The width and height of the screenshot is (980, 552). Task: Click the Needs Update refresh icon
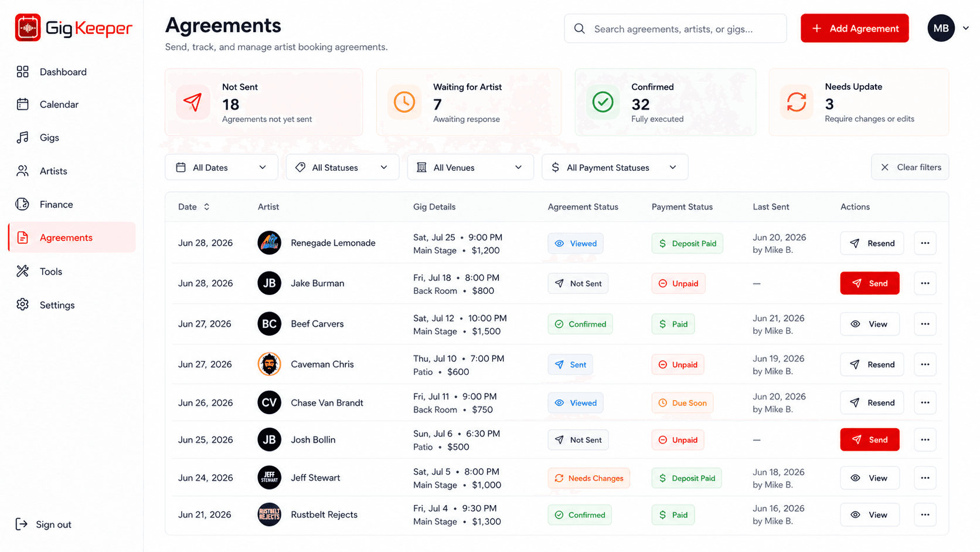pyautogui.click(x=797, y=102)
